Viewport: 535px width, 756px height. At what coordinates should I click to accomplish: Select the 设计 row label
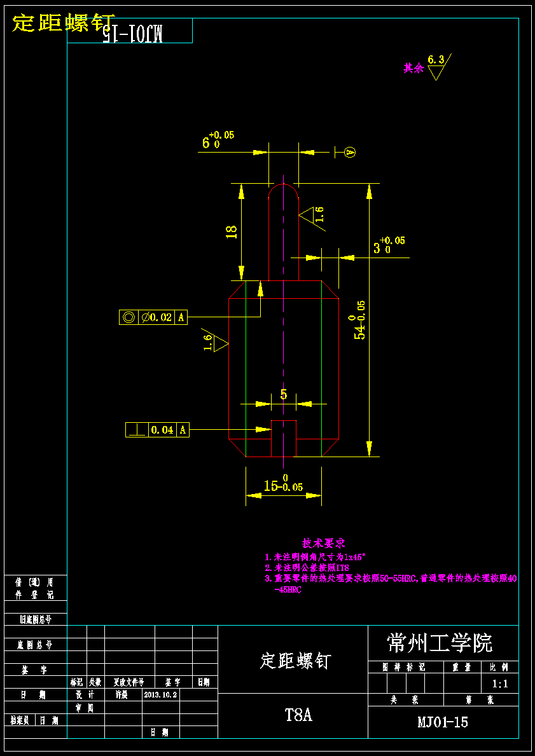[x=85, y=695]
